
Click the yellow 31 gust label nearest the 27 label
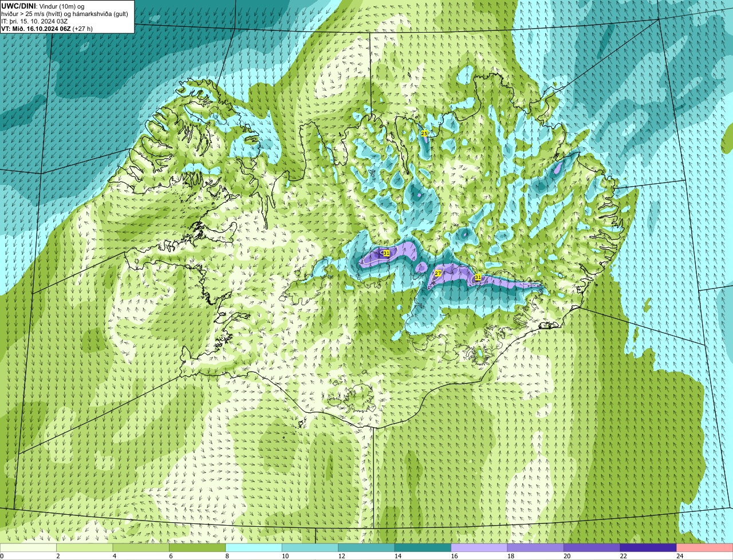pyautogui.click(x=478, y=277)
